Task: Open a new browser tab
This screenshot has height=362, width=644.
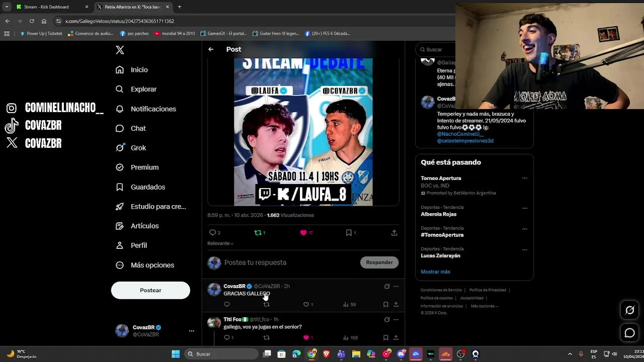Action: 180,7
